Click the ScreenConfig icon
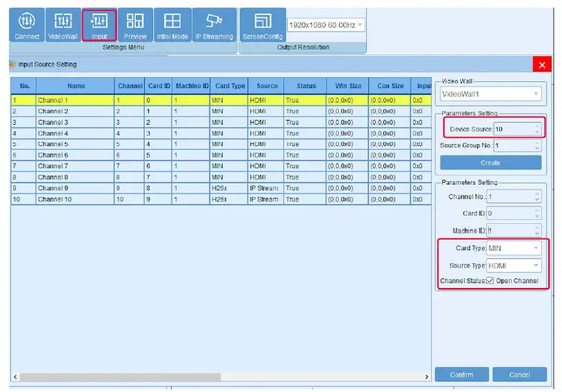Screen dimensions: 562x392 [263, 25]
